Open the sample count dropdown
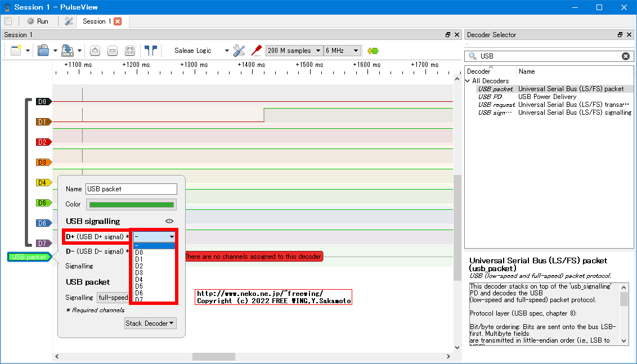This screenshot has width=637, height=364. pyautogui.click(x=294, y=50)
